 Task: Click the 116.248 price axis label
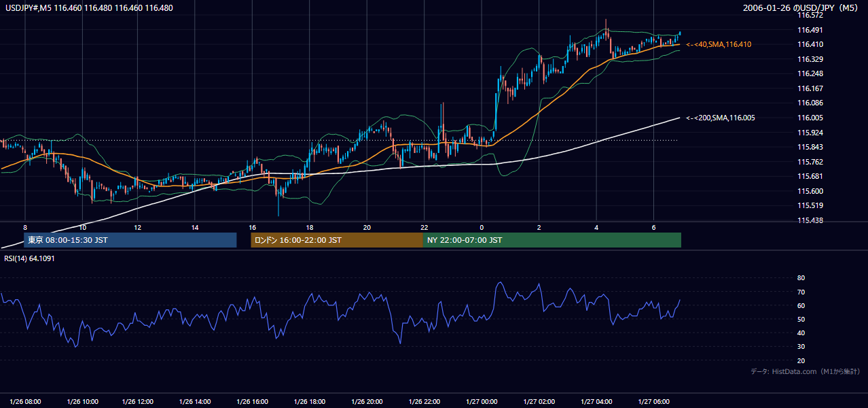click(809, 73)
